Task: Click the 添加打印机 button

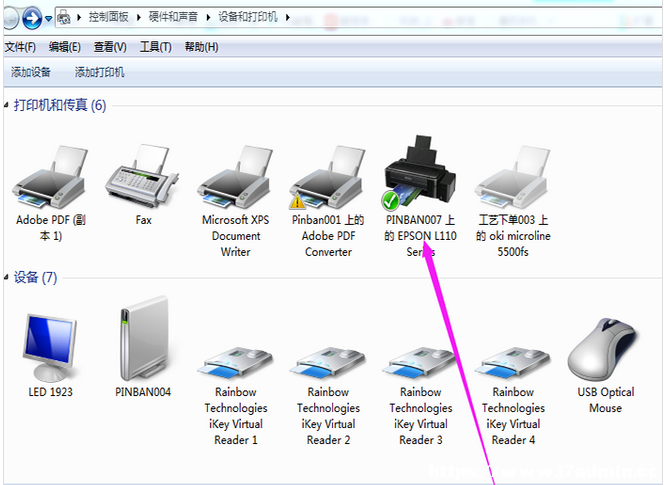Action: click(100, 72)
